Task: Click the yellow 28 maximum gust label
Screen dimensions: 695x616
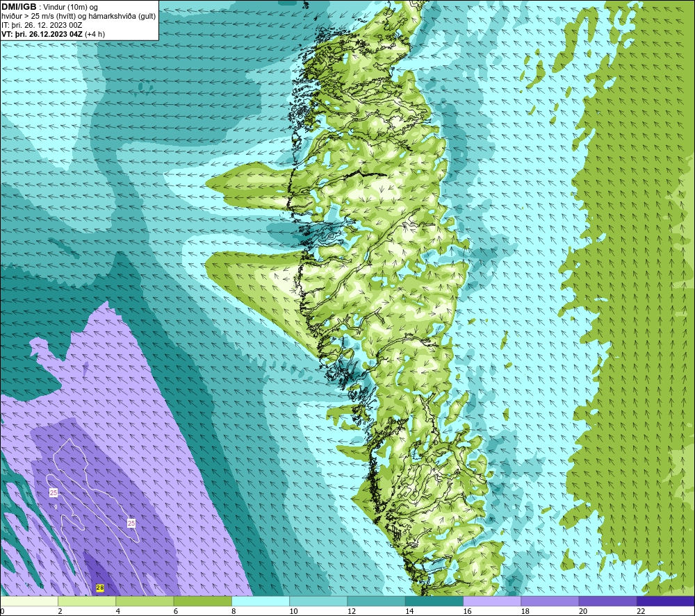Action: 100,588
